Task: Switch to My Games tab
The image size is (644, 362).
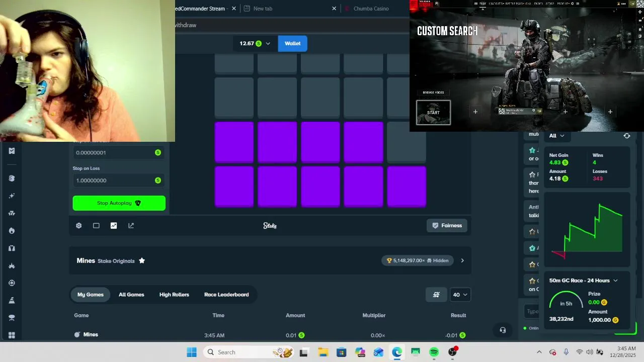Action: (91, 295)
